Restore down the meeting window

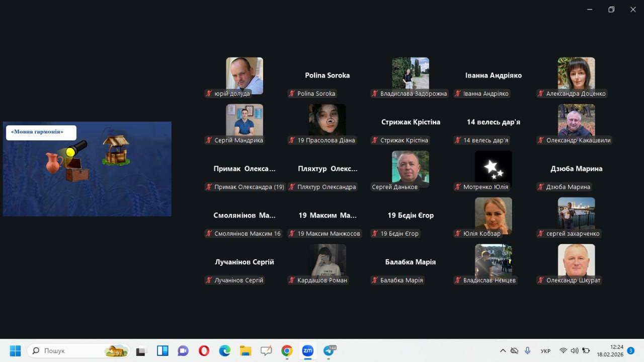click(x=611, y=10)
